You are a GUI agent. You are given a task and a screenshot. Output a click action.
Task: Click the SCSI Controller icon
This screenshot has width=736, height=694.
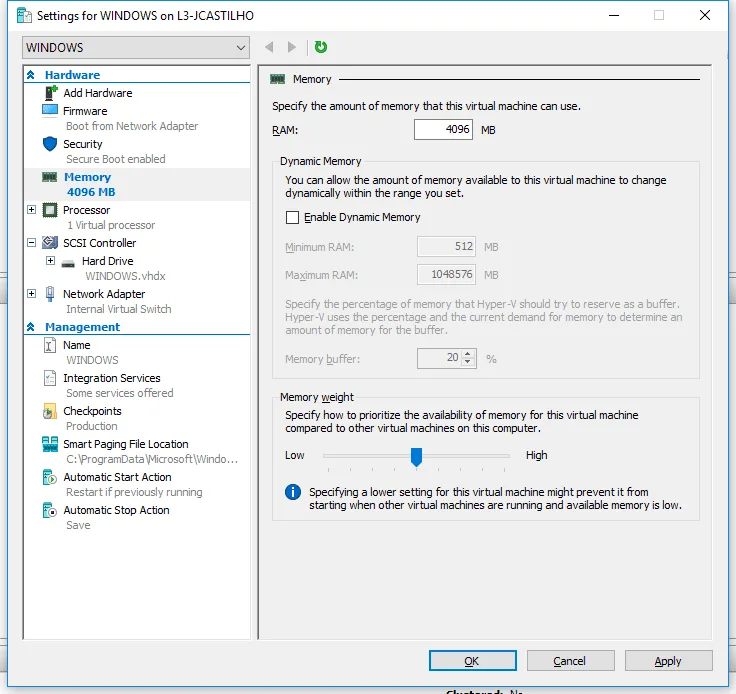click(50, 243)
